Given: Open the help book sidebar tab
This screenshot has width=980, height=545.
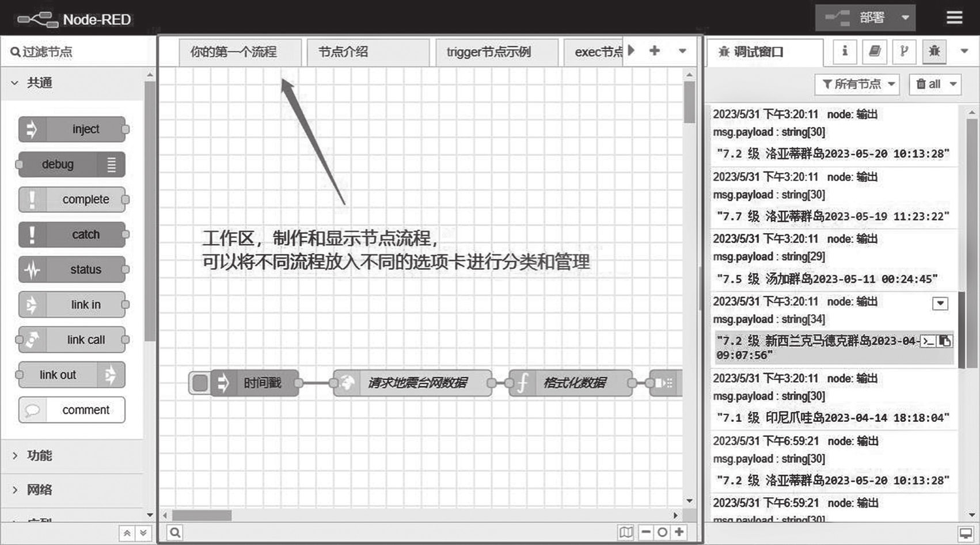Looking at the screenshot, I should pos(875,52).
